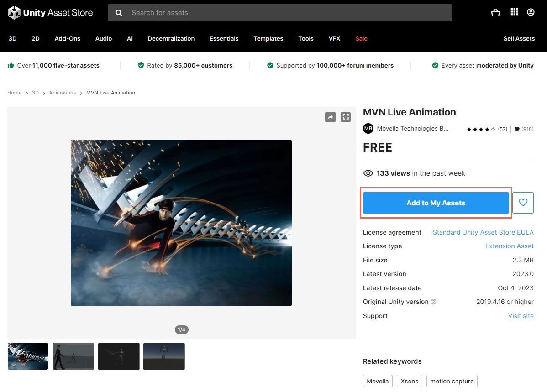Select the Tools menu item

click(305, 39)
